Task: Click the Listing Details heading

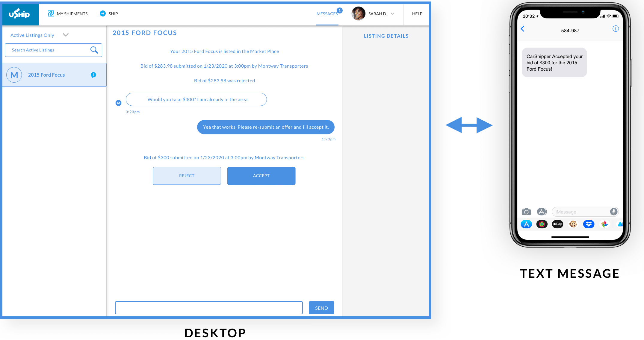Action: point(386,36)
